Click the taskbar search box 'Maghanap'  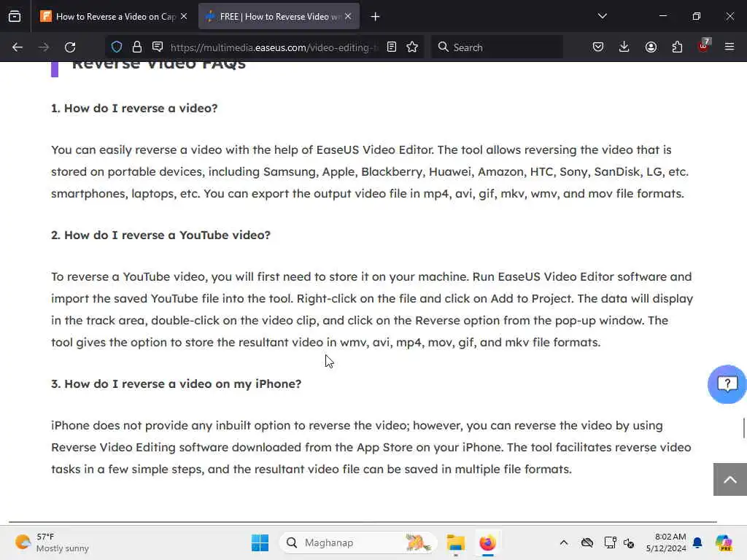pyautogui.click(x=358, y=542)
